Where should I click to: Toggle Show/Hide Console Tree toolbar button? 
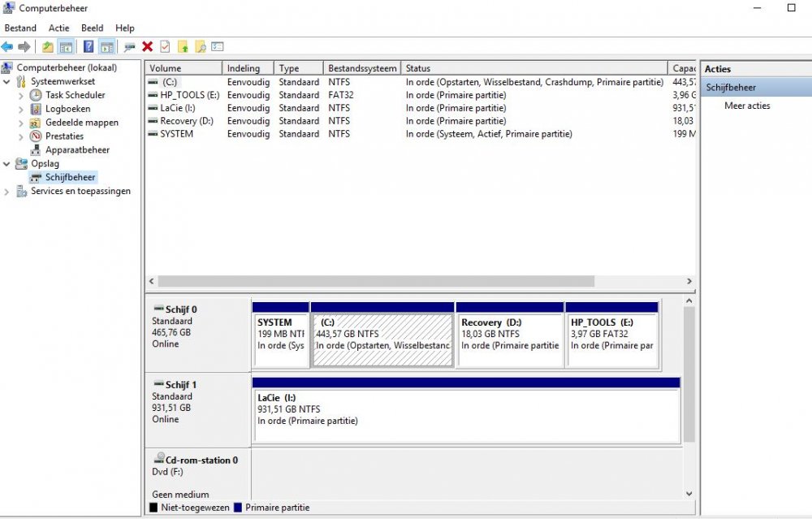tap(67, 47)
